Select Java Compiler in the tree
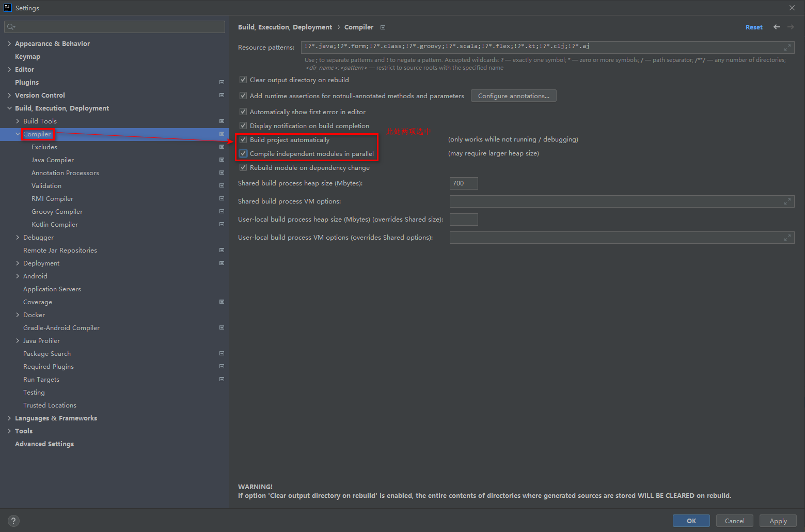 pyautogui.click(x=53, y=160)
